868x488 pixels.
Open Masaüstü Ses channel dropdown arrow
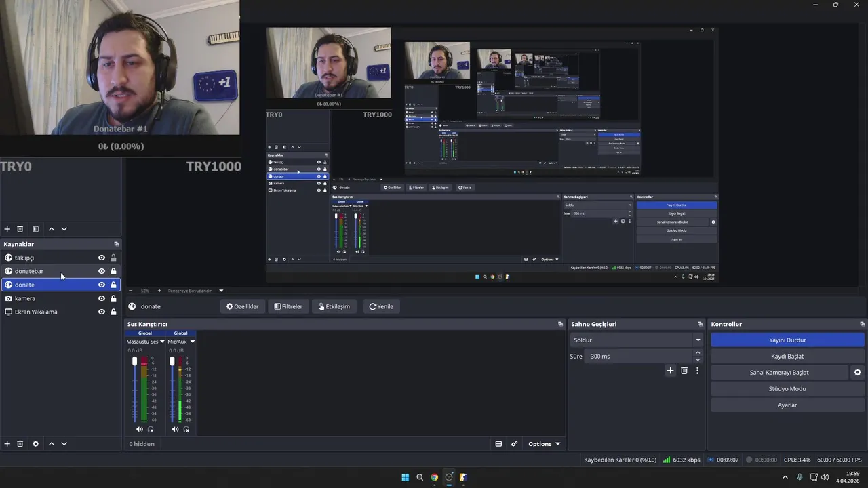(163, 342)
